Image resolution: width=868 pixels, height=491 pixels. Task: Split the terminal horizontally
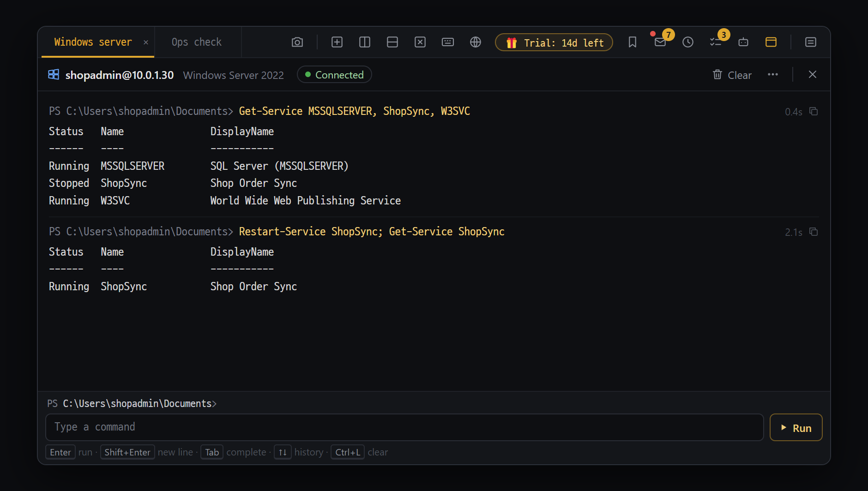[392, 42]
